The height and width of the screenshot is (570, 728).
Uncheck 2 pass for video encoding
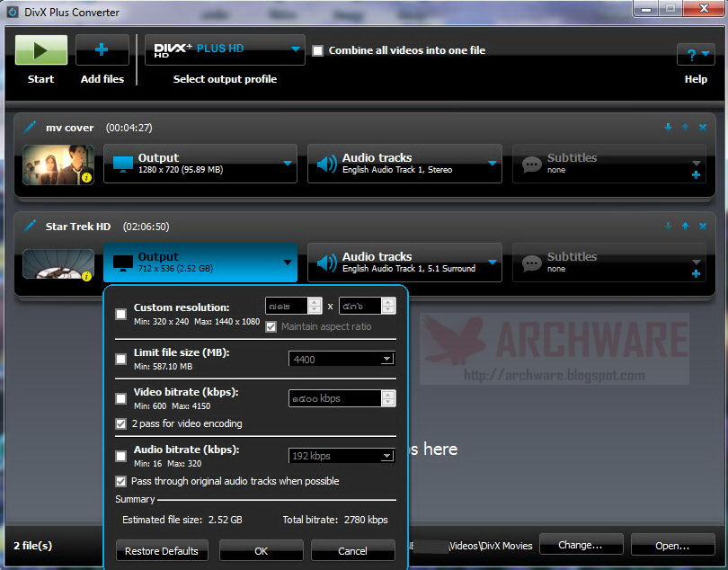120,423
